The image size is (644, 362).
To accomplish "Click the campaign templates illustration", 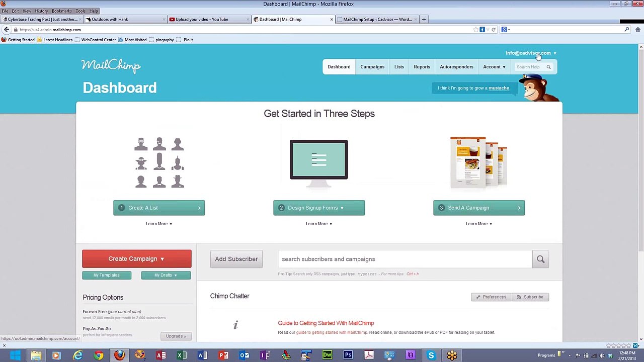I will pos(478,162).
